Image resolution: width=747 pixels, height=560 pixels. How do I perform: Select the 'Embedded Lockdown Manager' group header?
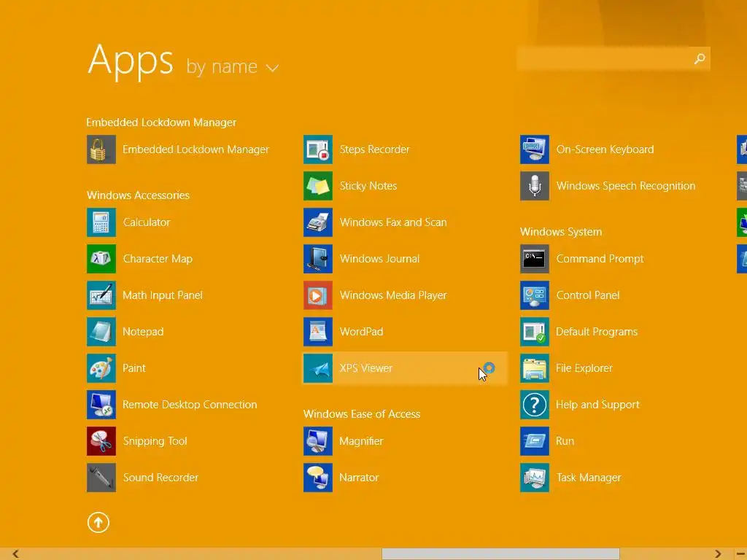[161, 122]
